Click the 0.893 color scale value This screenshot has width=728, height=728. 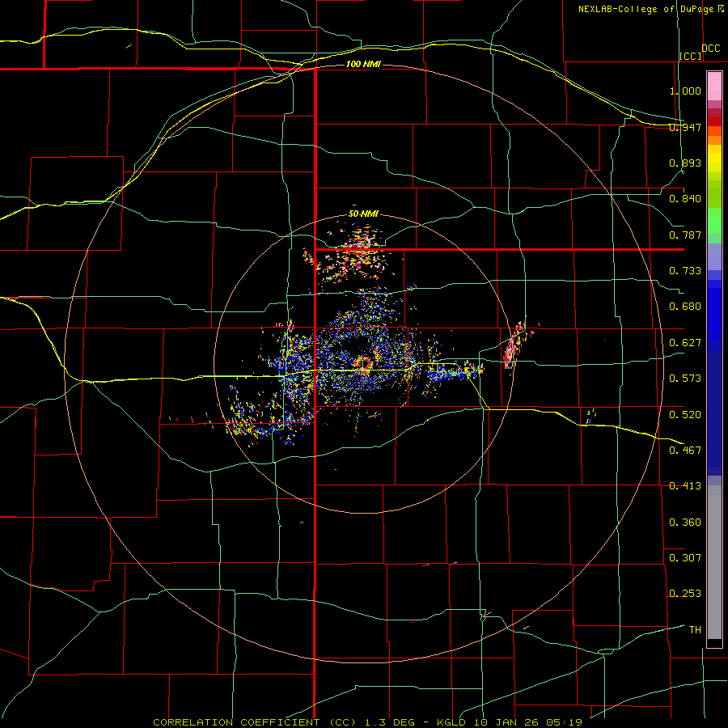[x=685, y=163]
